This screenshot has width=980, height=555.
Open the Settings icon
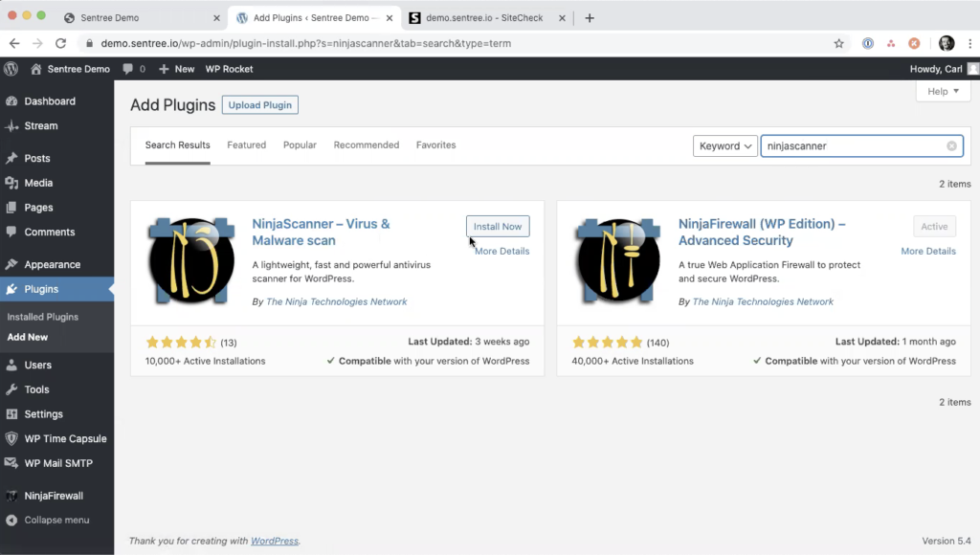click(12, 413)
